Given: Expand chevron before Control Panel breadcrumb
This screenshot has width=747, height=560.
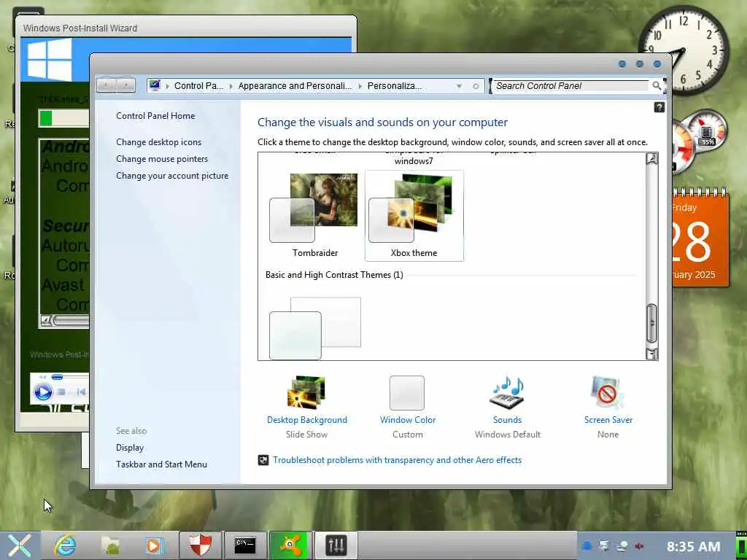Looking at the screenshot, I should [167, 86].
